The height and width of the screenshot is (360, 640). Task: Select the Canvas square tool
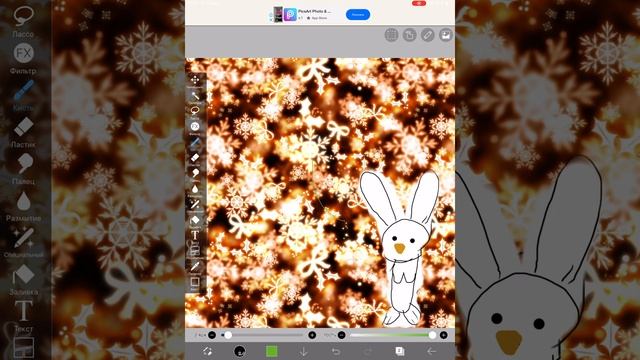pos(195,282)
